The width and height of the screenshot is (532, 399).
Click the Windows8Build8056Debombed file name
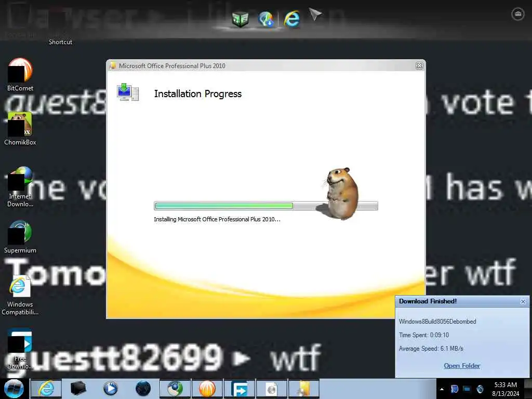tap(437, 321)
